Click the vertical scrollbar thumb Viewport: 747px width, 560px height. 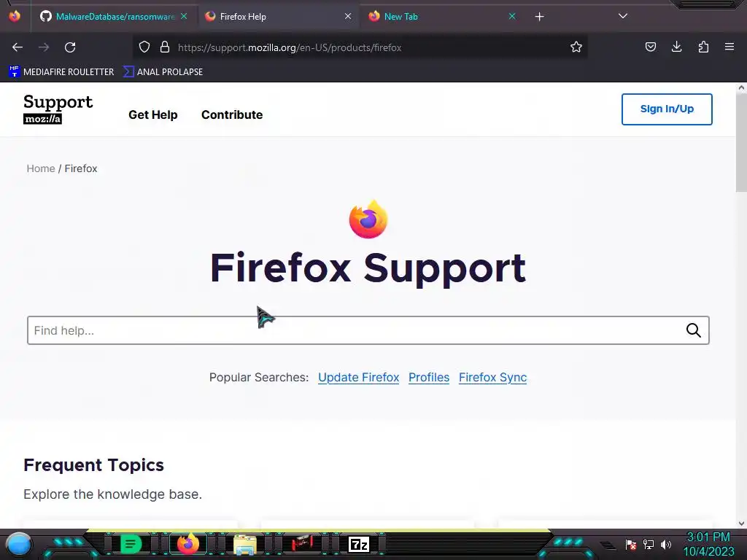pos(741,143)
